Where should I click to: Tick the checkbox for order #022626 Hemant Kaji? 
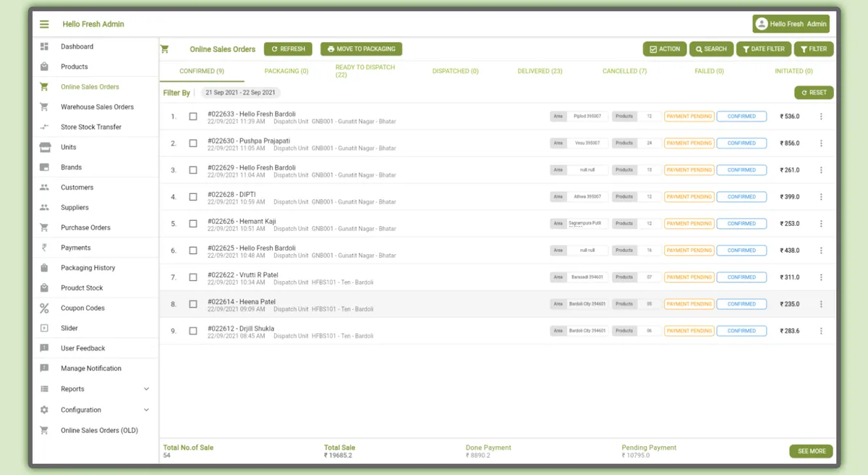pos(193,224)
